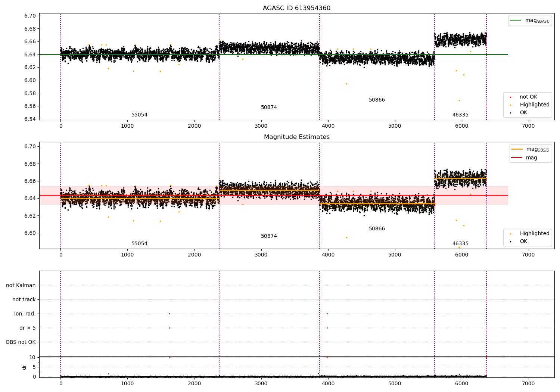560x392 pixels.
Task: Click the 'OK' legend entry in the top plot
Action: click(x=518, y=113)
